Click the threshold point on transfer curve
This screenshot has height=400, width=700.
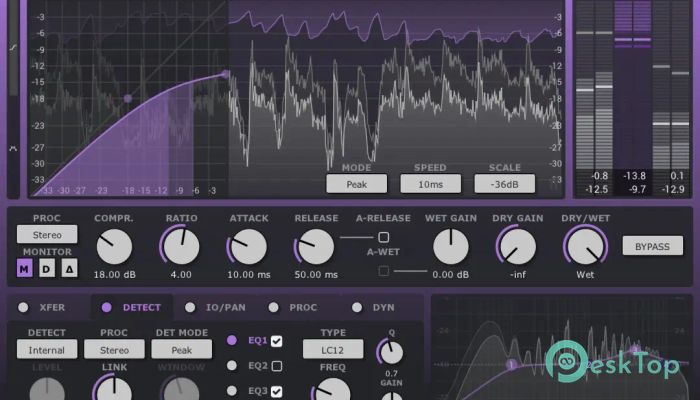(128, 98)
